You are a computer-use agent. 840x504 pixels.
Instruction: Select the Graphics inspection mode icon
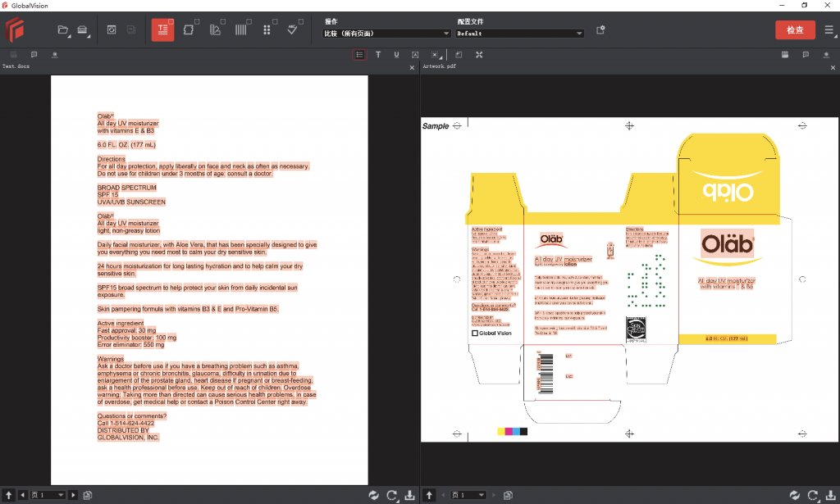tap(189, 30)
